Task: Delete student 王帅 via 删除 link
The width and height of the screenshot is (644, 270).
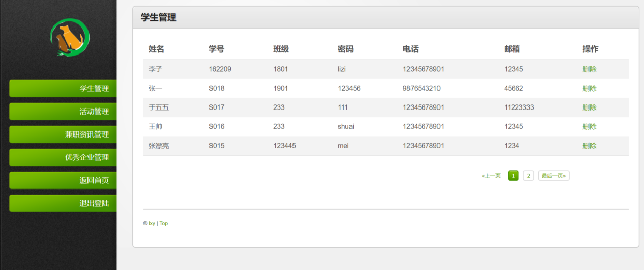Action: point(590,126)
